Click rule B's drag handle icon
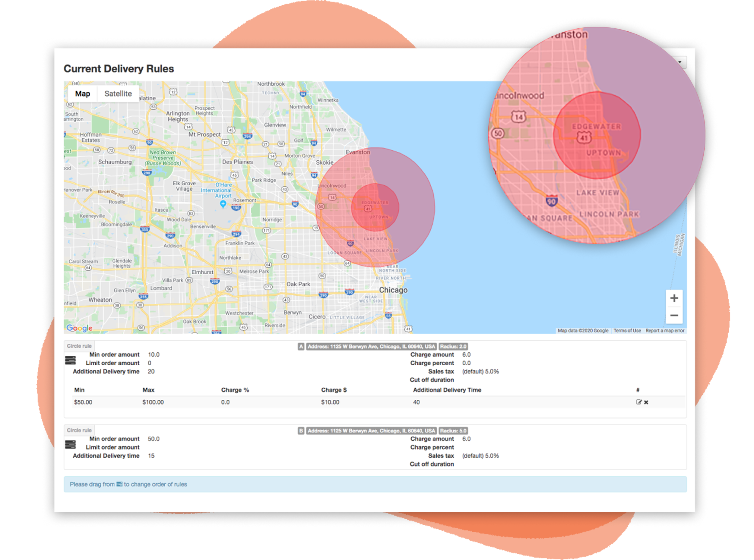 (70, 444)
